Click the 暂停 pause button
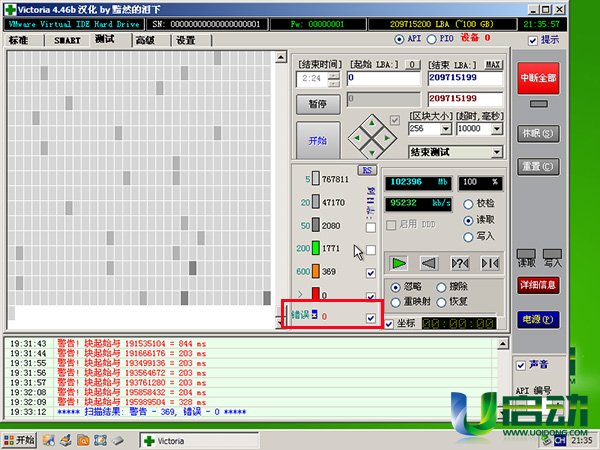 (x=318, y=104)
